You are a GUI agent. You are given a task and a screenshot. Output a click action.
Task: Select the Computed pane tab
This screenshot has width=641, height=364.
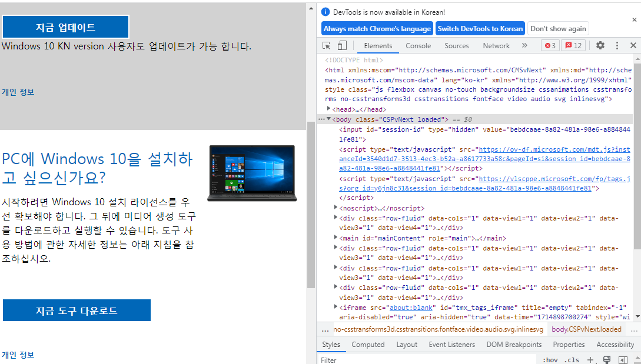tap(368, 345)
